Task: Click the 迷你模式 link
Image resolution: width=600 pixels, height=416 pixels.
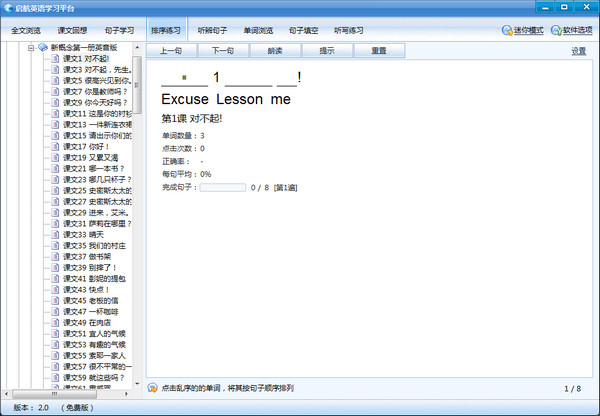Action: pos(528,30)
